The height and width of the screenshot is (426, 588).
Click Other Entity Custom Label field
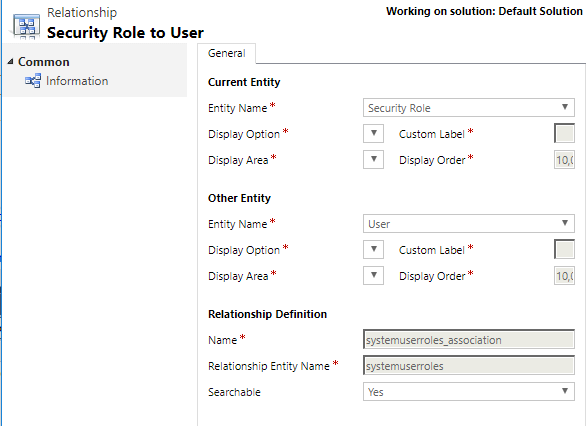(x=564, y=249)
